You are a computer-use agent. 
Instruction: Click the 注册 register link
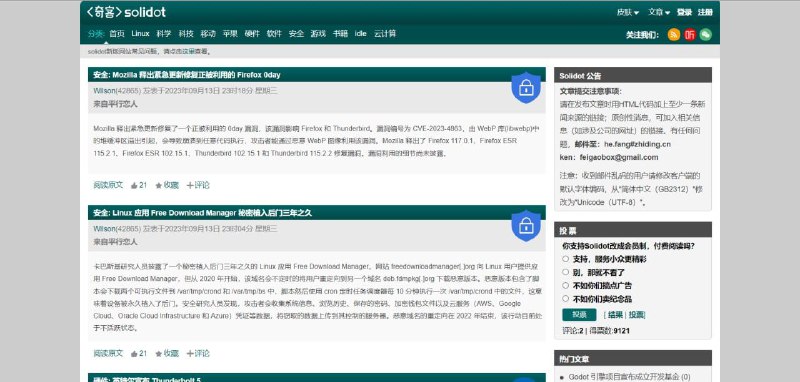coord(705,12)
